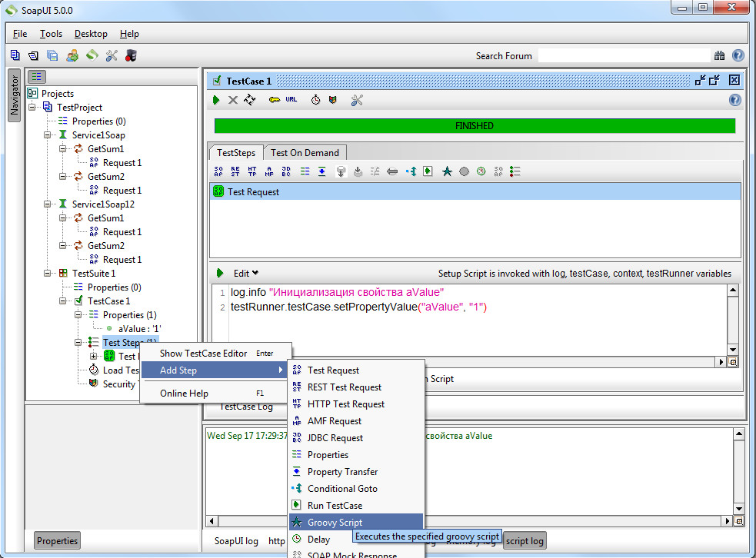756x558 pixels.
Task: Collapse the Service1Soap12 tree node
Action: [x=47, y=204]
